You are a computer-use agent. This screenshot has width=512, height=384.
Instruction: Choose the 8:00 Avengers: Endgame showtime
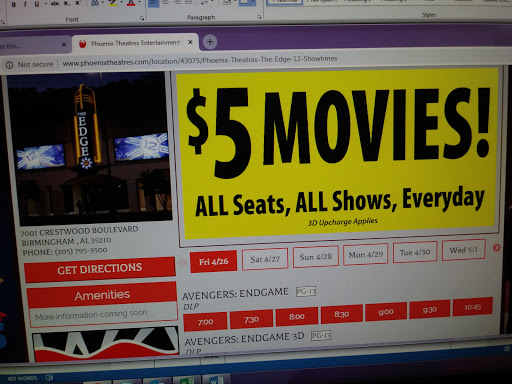(x=297, y=317)
